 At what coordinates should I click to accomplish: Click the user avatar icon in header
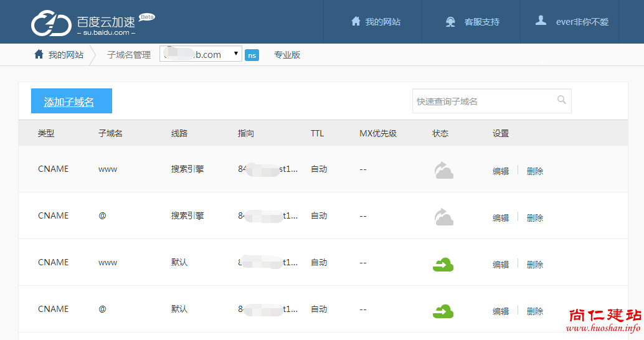(x=541, y=21)
